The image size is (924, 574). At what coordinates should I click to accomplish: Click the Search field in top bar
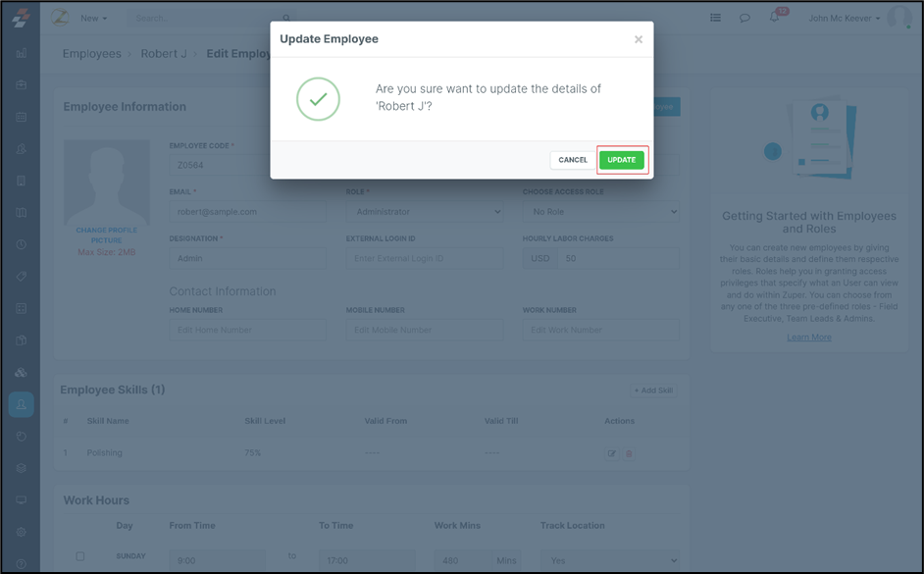pos(206,19)
